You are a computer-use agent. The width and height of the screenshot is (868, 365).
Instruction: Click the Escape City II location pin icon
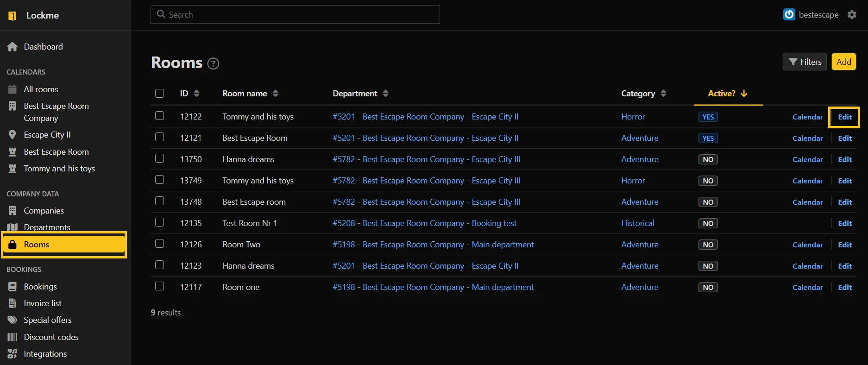pyautogui.click(x=13, y=135)
